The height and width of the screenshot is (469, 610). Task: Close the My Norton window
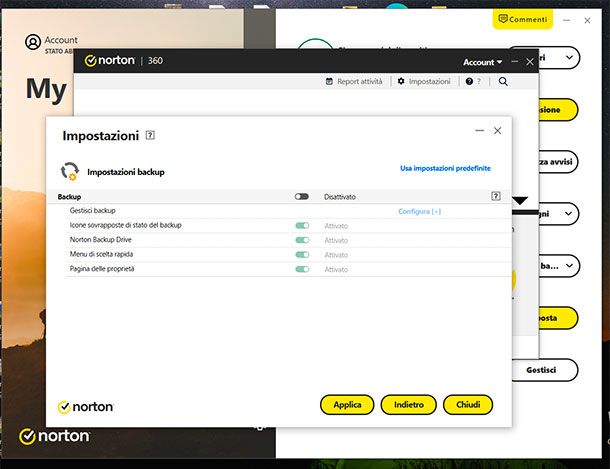point(587,20)
